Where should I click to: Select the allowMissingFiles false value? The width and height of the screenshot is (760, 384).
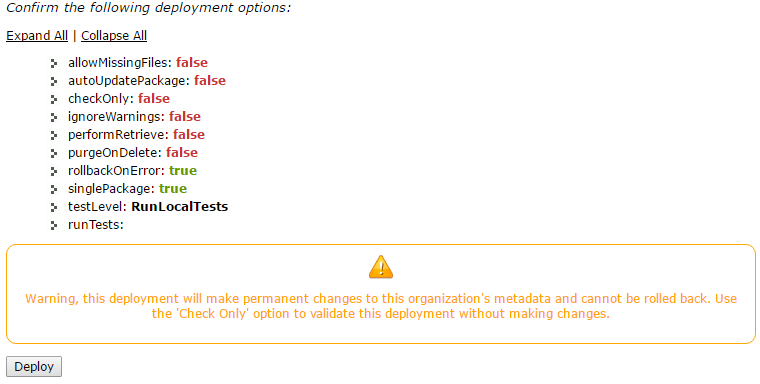192,63
